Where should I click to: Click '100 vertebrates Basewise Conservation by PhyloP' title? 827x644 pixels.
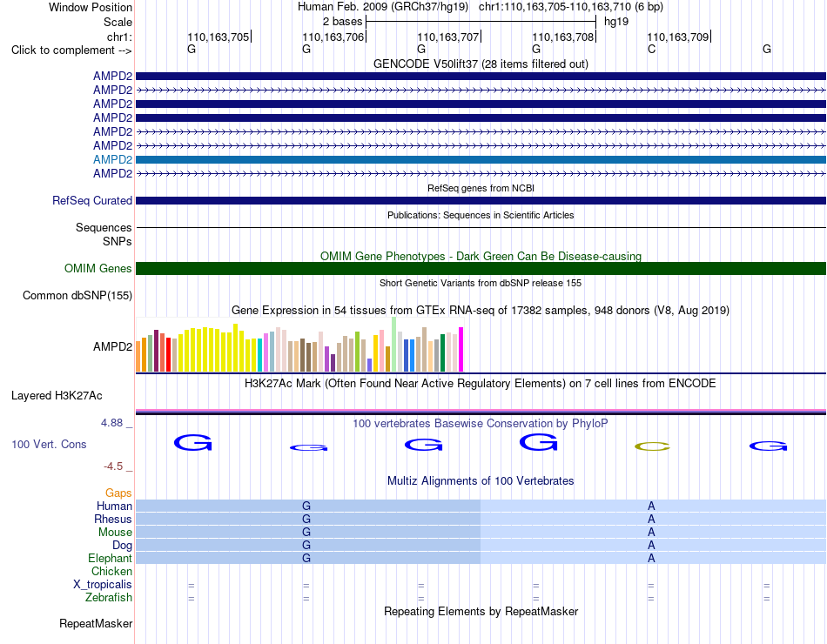pyautogui.click(x=480, y=424)
